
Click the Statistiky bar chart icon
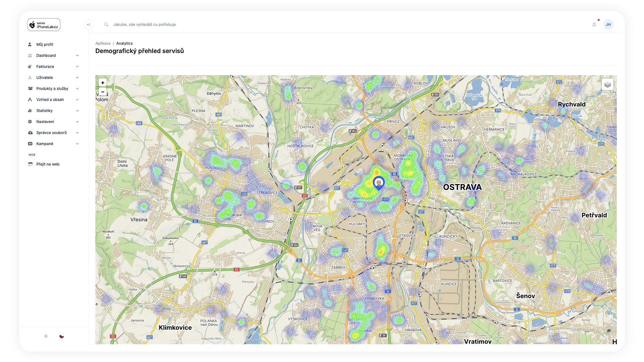pyautogui.click(x=30, y=111)
